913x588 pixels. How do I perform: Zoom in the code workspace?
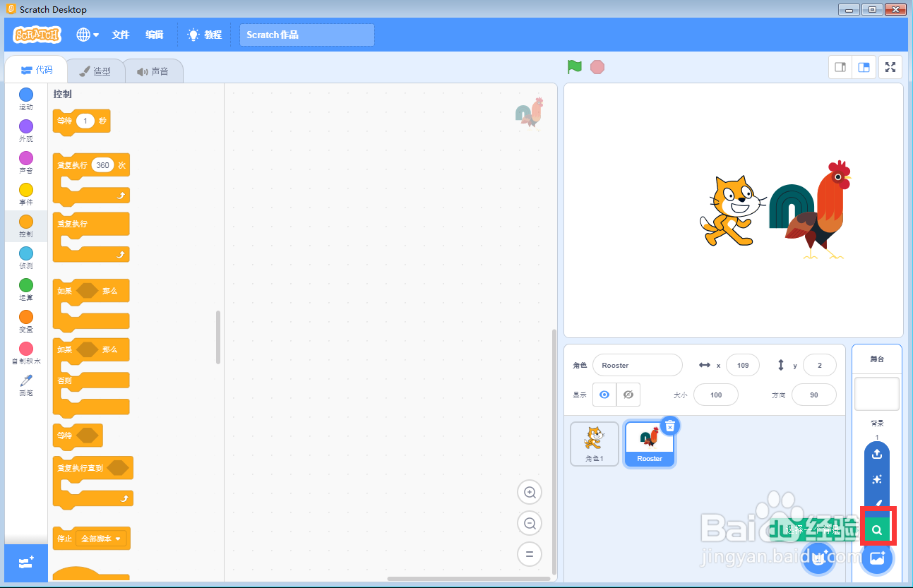(x=530, y=492)
